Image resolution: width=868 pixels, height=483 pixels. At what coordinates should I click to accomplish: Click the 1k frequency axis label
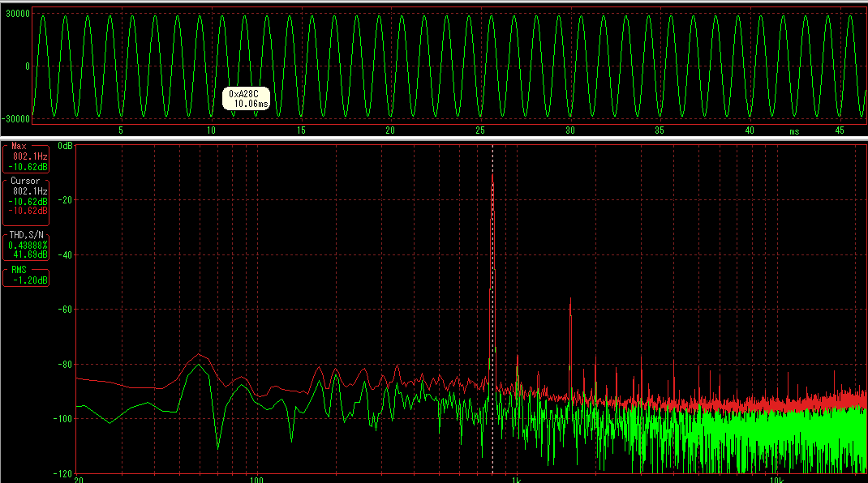pos(516,479)
